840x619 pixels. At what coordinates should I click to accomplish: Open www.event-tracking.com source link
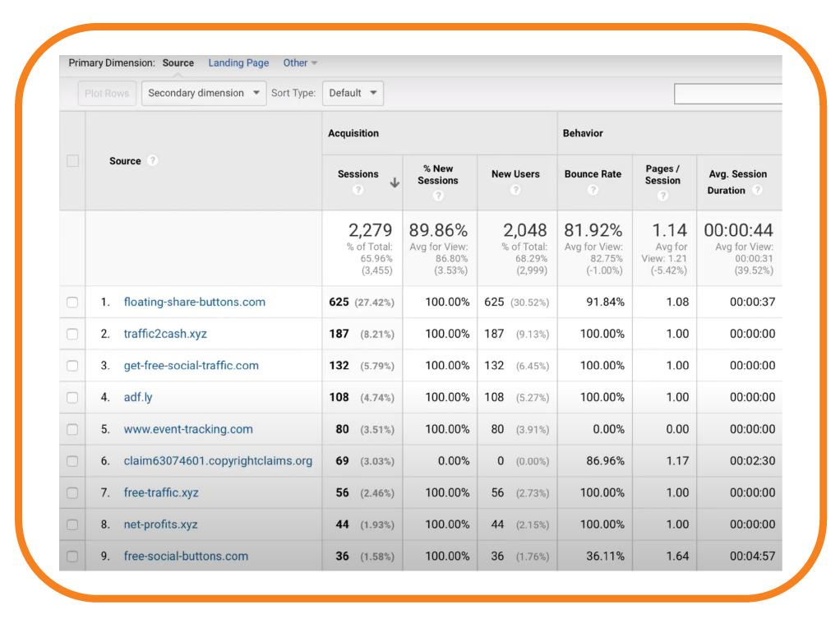pos(188,429)
